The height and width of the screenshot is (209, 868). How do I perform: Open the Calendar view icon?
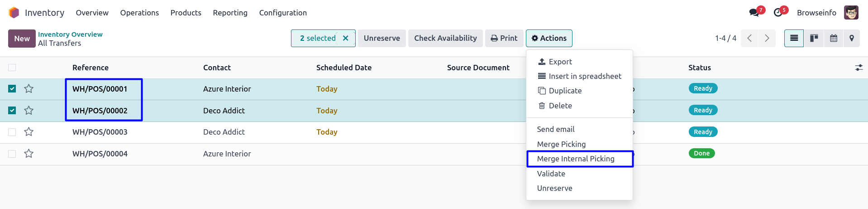point(833,38)
